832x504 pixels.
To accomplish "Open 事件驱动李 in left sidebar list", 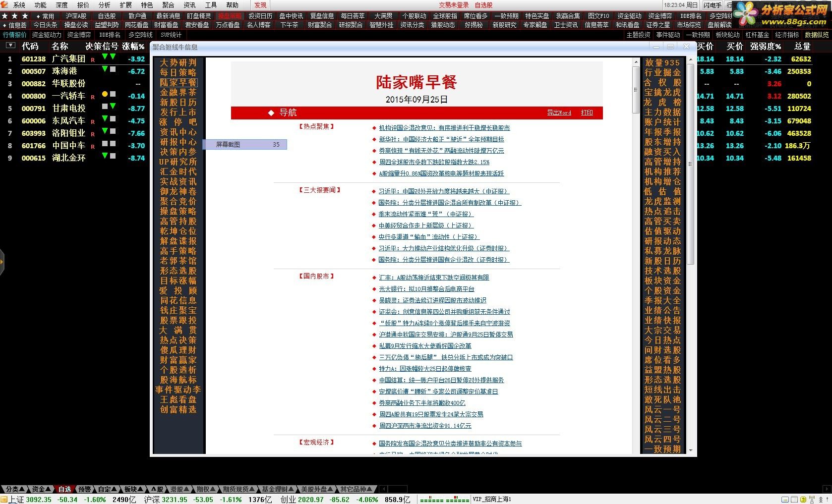I will 178,390.
